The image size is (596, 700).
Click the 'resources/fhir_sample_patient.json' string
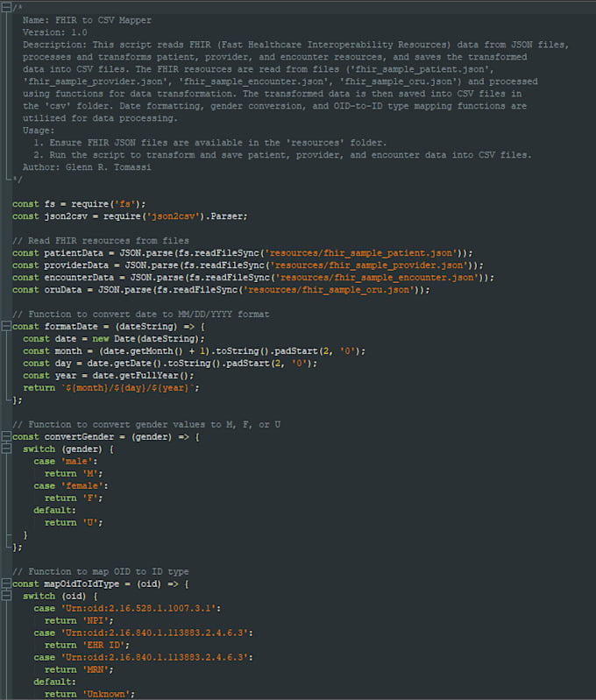click(361, 253)
